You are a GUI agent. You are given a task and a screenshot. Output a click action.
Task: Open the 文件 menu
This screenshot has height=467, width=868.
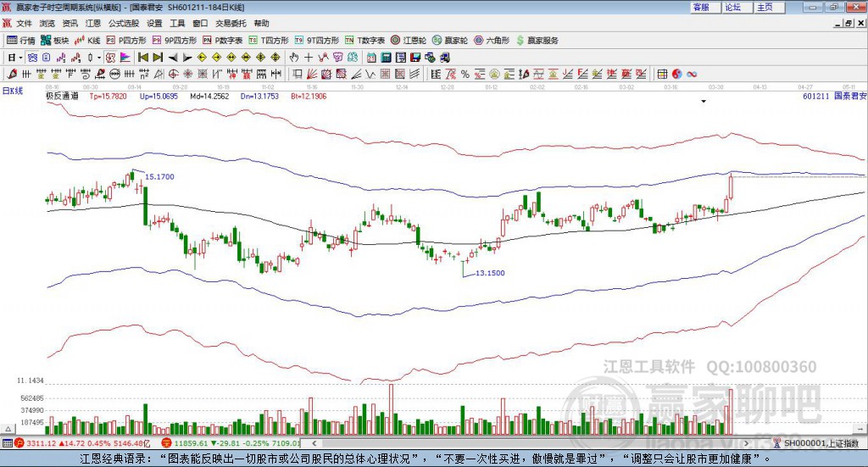point(24,23)
